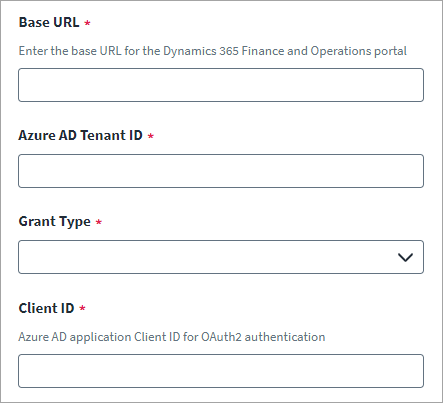Click the word OAuth2 in the Client ID description
Viewport: 443px width, 403px height.
(221, 337)
